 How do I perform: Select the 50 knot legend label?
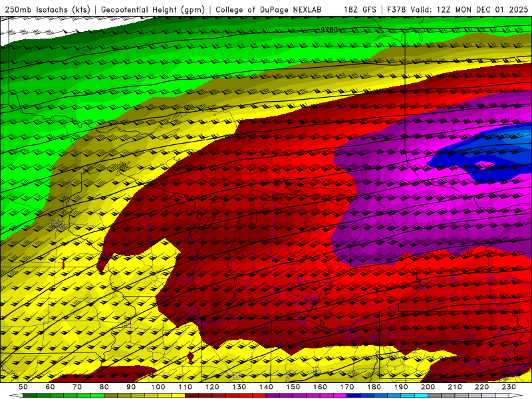(x=23, y=387)
